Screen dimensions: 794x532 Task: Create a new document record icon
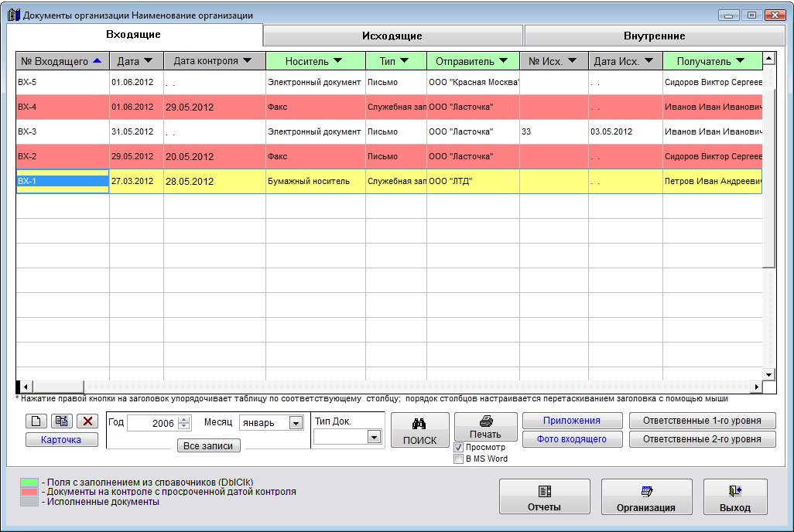click(36, 421)
